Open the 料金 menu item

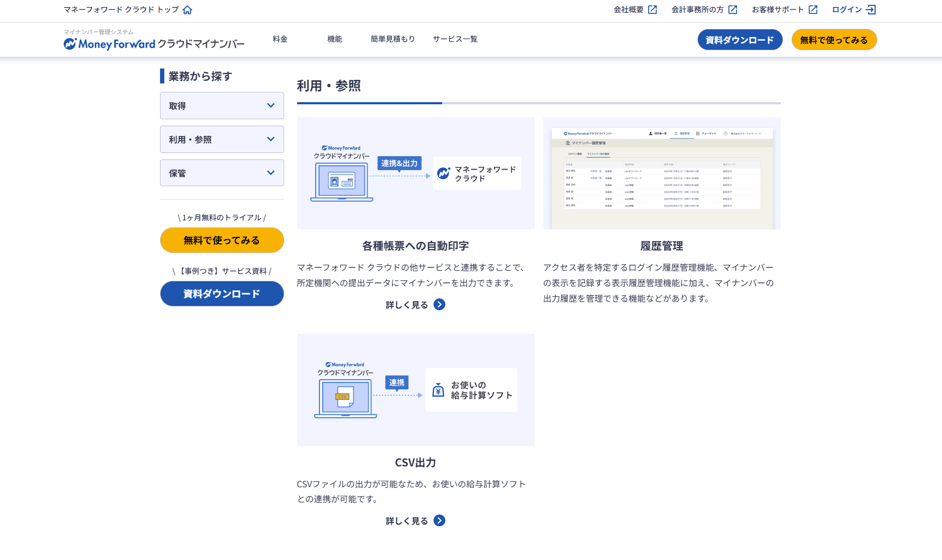point(280,39)
